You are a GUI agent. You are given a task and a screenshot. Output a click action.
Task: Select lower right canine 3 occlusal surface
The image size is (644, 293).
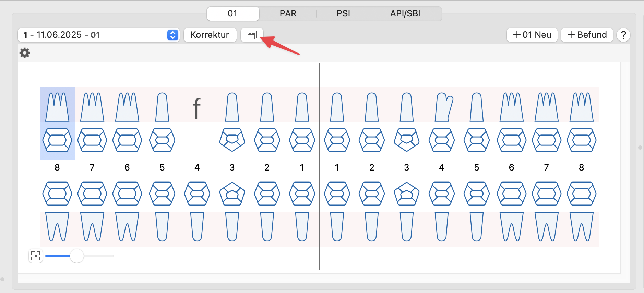click(232, 194)
